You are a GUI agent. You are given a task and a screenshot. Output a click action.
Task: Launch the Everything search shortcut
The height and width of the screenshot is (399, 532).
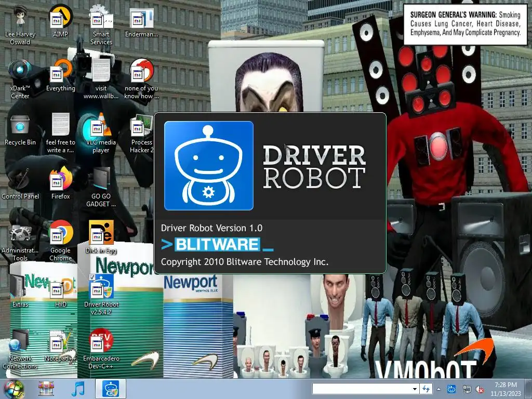point(60,76)
